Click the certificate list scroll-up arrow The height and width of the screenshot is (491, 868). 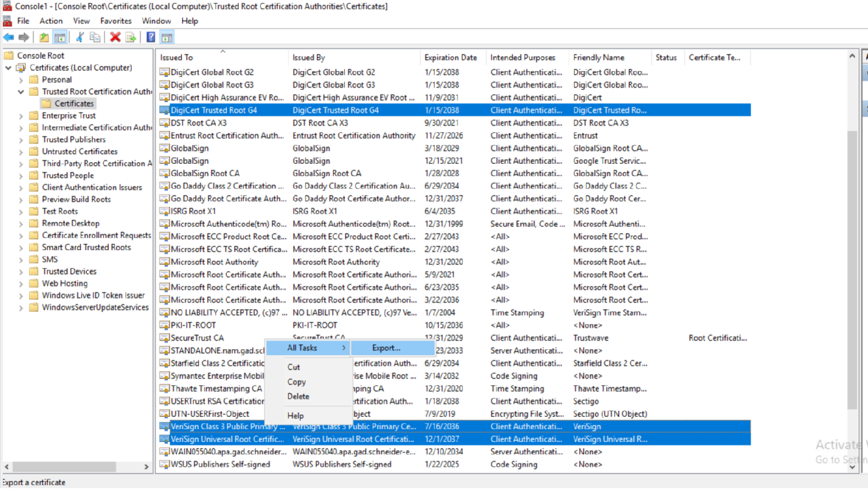(x=852, y=56)
